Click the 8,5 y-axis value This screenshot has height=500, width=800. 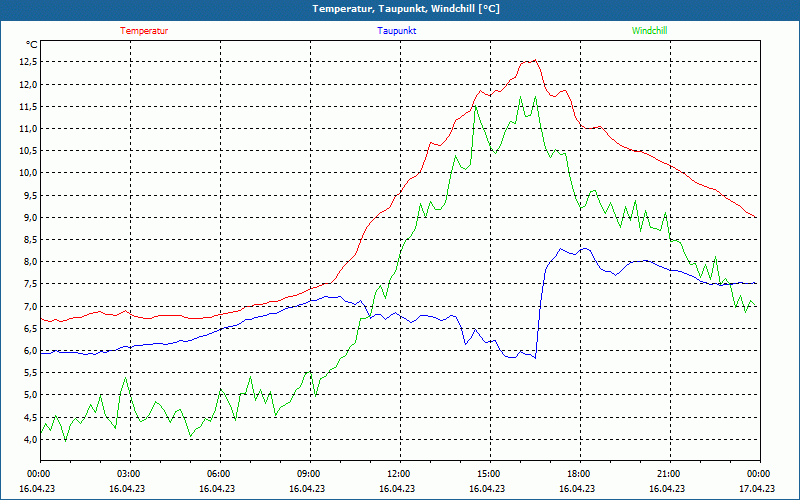coord(30,240)
